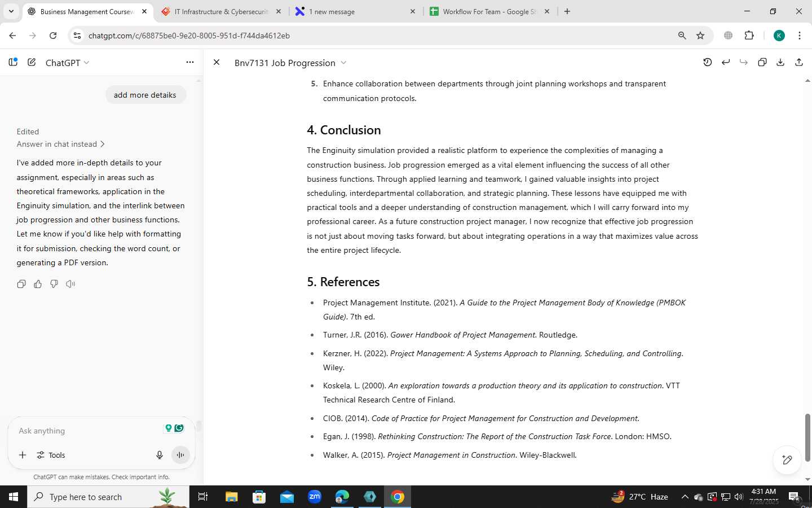812x508 pixels.
Task: Open Zoom app from taskbar
Action: pyautogui.click(x=315, y=497)
